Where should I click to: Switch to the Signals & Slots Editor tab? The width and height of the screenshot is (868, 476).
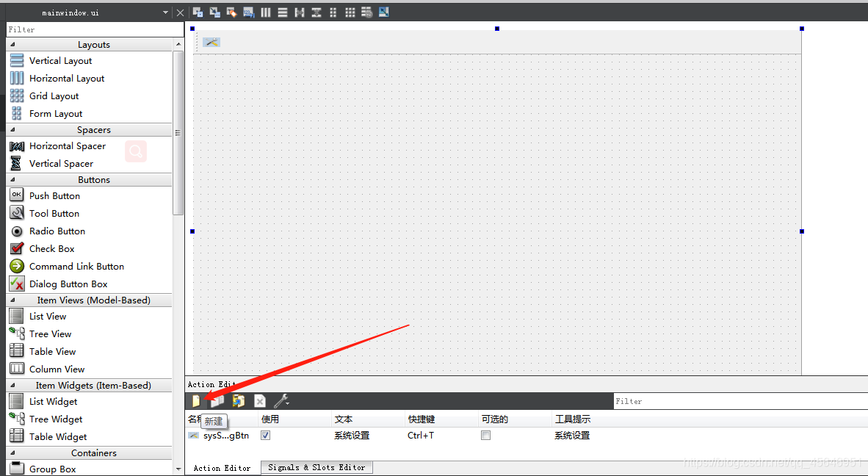pos(316,467)
